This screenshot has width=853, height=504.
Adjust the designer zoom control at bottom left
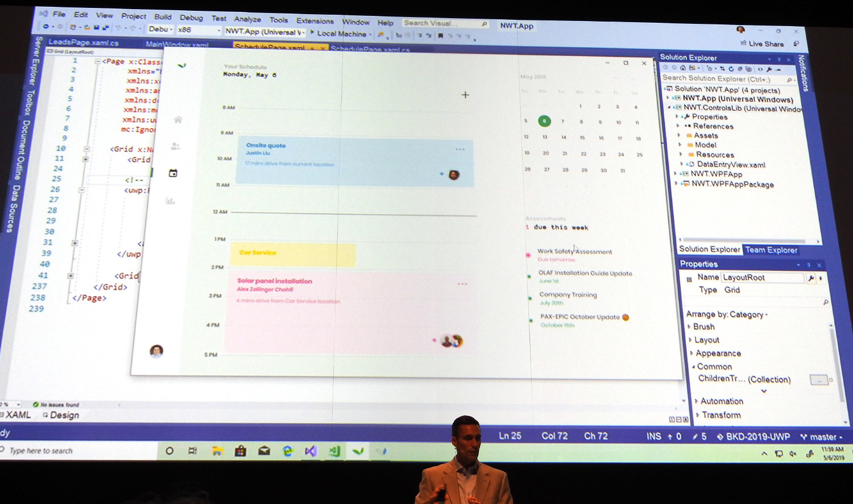click(x=8, y=404)
